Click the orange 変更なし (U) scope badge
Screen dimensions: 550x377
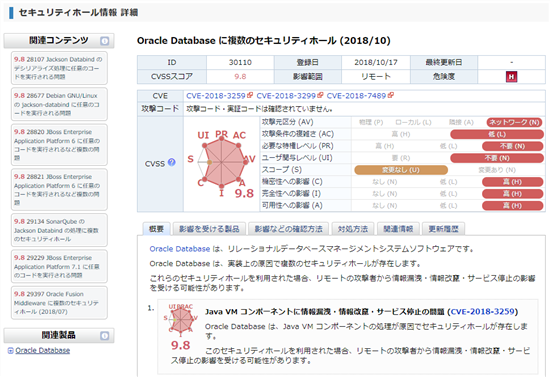pos(401,170)
